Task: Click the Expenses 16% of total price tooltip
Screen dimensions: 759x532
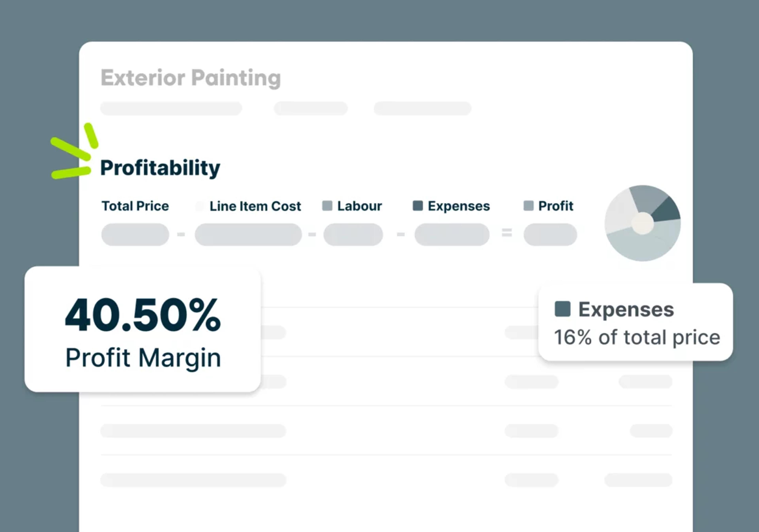Action: (x=635, y=322)
